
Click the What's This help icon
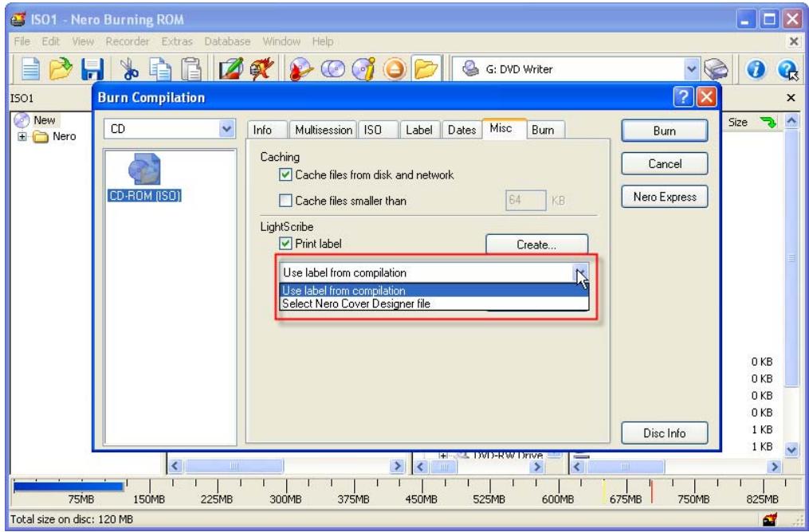tap(787, 69)
